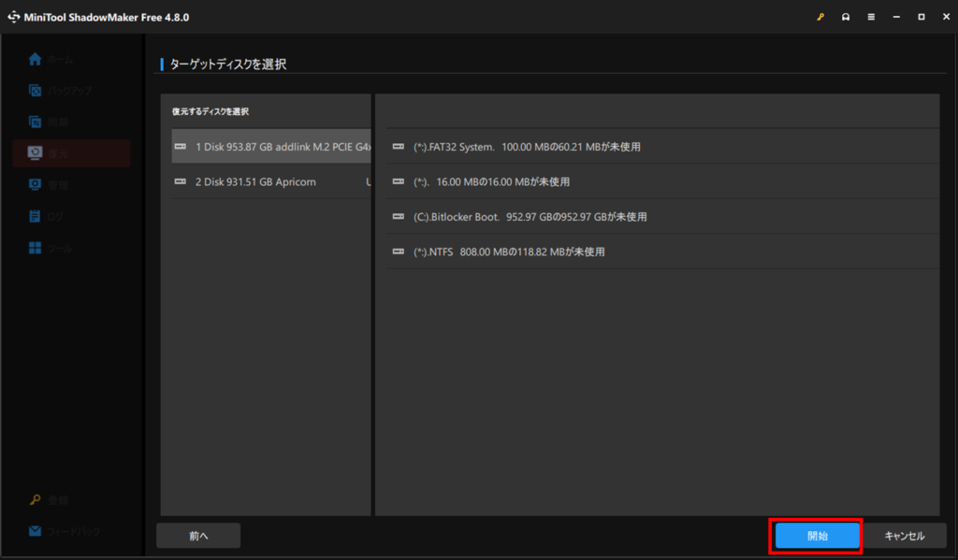Select the Sync (同期) sidebar icon
958x560 pixels.
pyautogui.click(x=36, y=122)
